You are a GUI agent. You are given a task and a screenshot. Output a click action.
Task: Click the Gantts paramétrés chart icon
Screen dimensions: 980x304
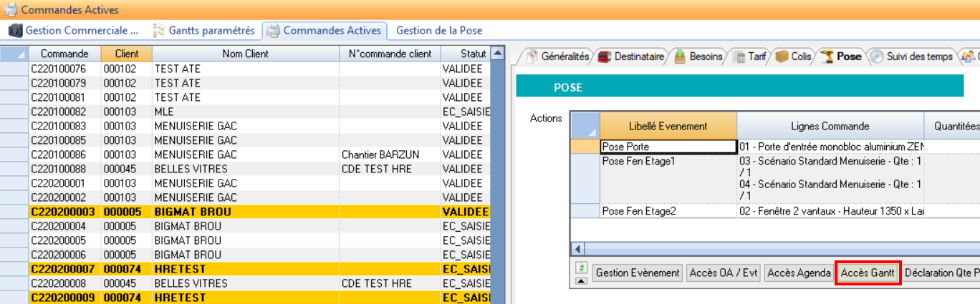[x=160, y=31]
